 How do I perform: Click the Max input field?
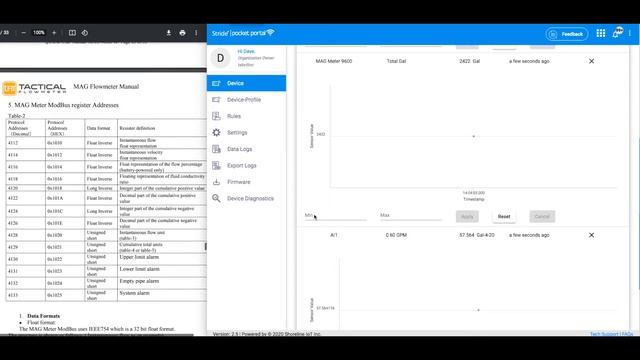coord(411,216)
